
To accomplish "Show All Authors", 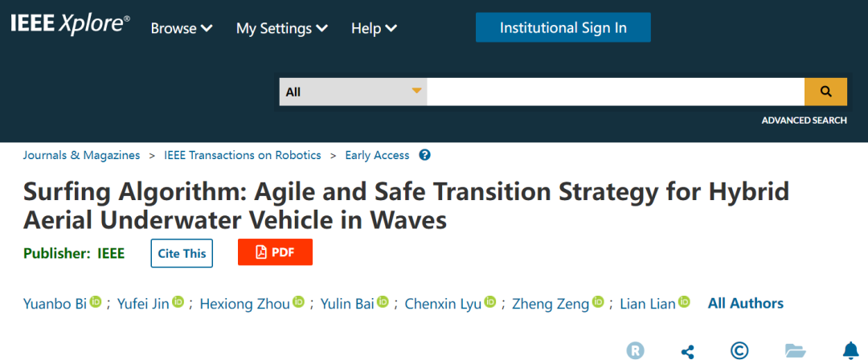I will pyautogui.click(x=745, y=303).
